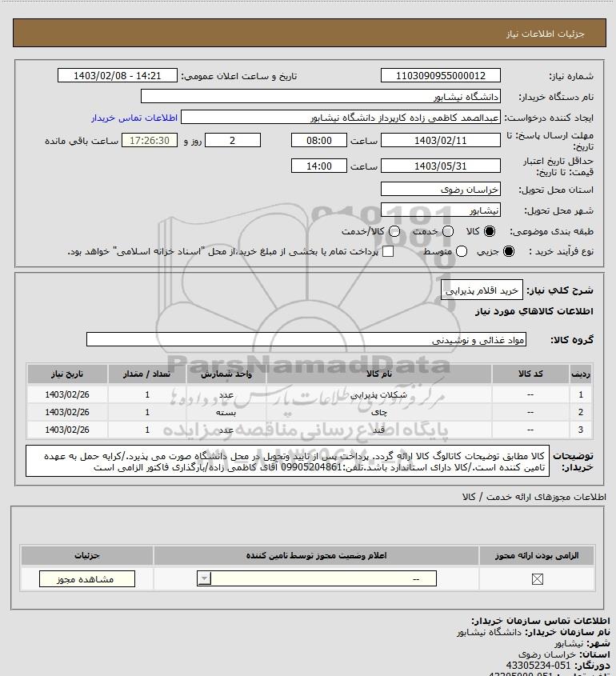Click the اطلاعات تماس سازمان خریدار heading
616x676 pixels.
point(541,621)
